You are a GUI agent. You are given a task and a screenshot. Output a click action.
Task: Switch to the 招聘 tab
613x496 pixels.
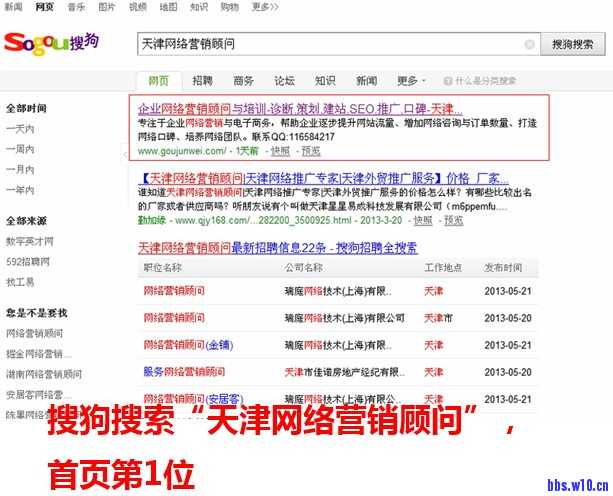click(202, 81)
